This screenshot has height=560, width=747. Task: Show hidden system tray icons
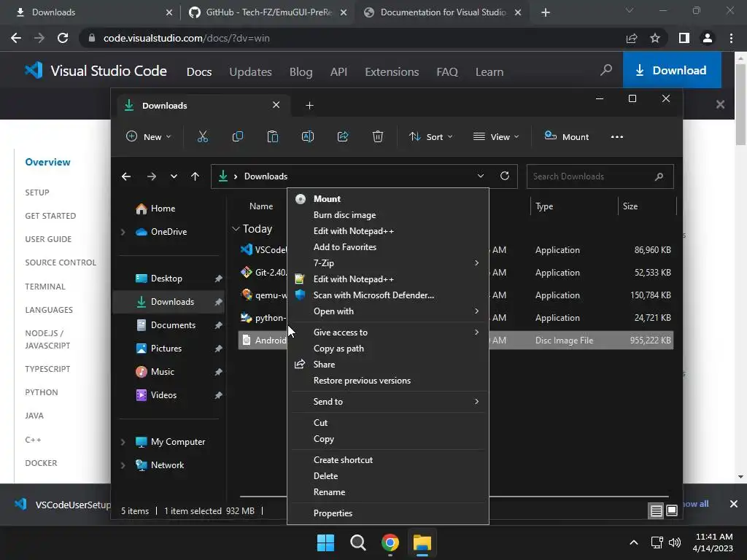(x=634, y=542)
